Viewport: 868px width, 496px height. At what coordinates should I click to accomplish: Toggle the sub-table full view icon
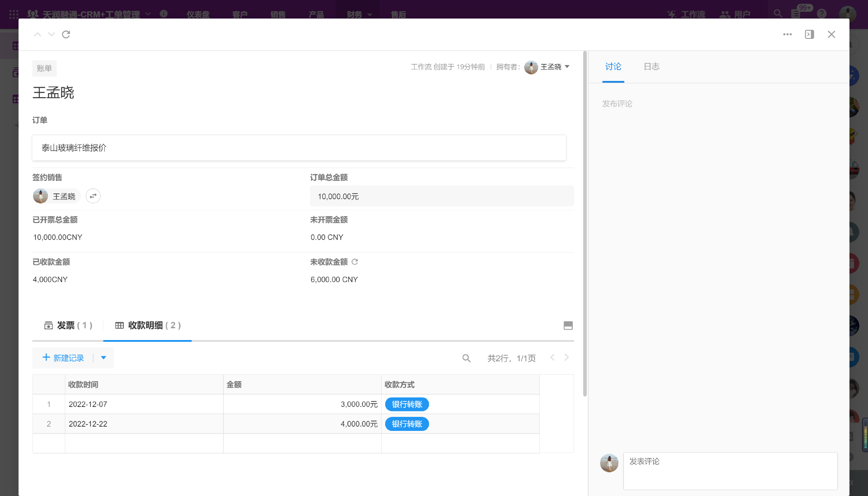click(568, 326)
